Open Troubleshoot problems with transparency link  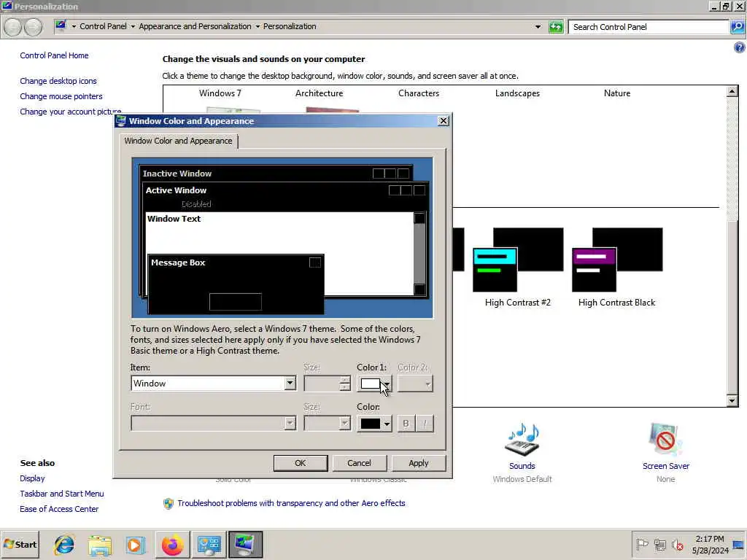click(x=291, y=503)
